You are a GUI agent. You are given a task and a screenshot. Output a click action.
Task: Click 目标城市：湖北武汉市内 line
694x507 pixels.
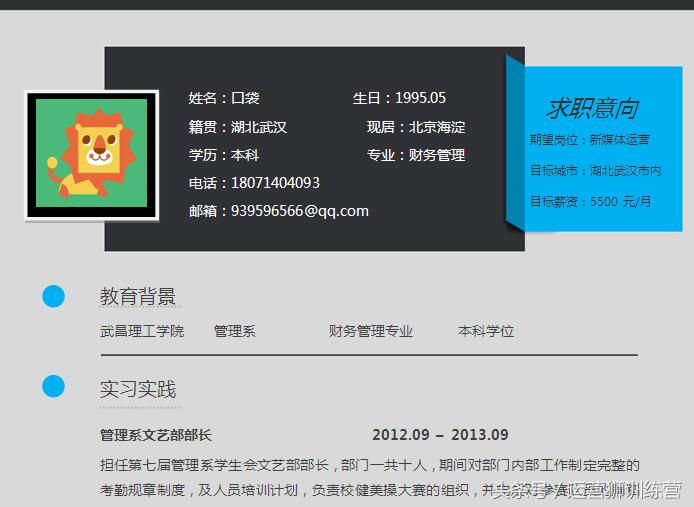coord(595,170)
